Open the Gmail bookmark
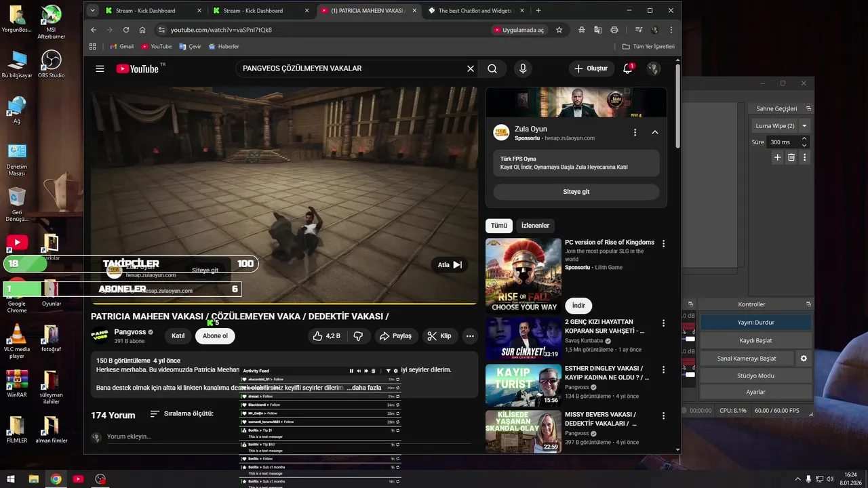868x488 pixels. (121, 47)
